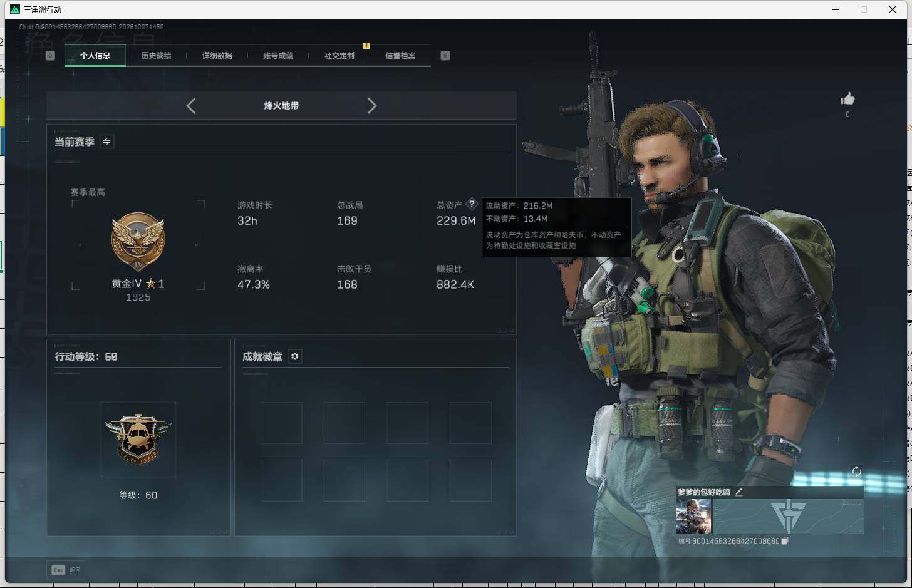912x588 pixels.
Task: Click the 黄金IV rank badge emblem
Action: click(x=138, y=241)
